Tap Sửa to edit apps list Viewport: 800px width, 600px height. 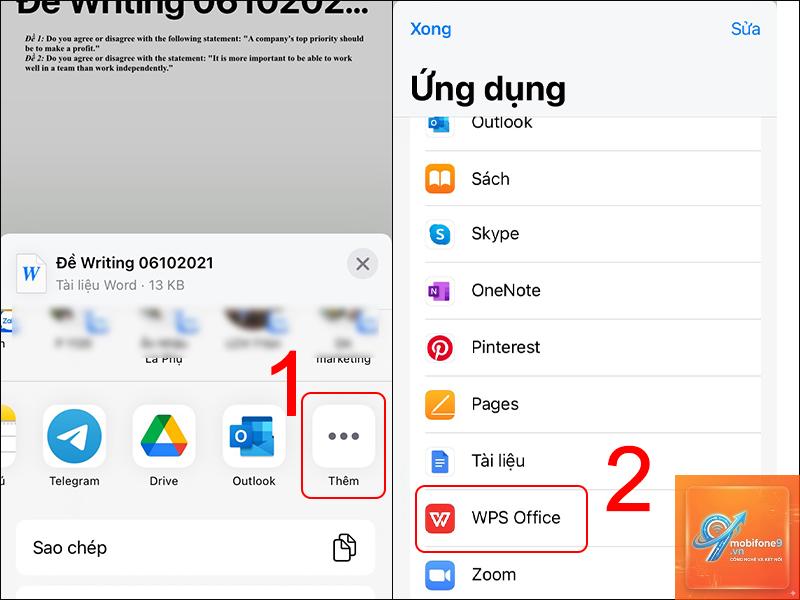[745, 29]
